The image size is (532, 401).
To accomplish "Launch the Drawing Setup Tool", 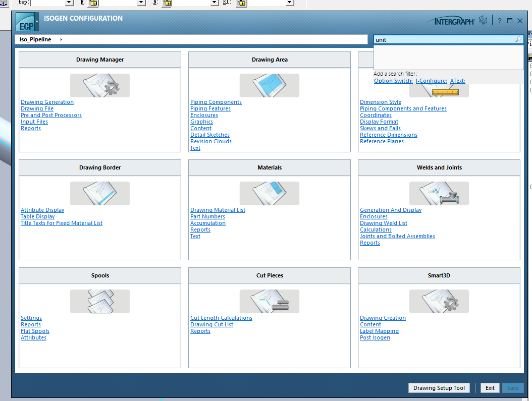I will (439, 388).
